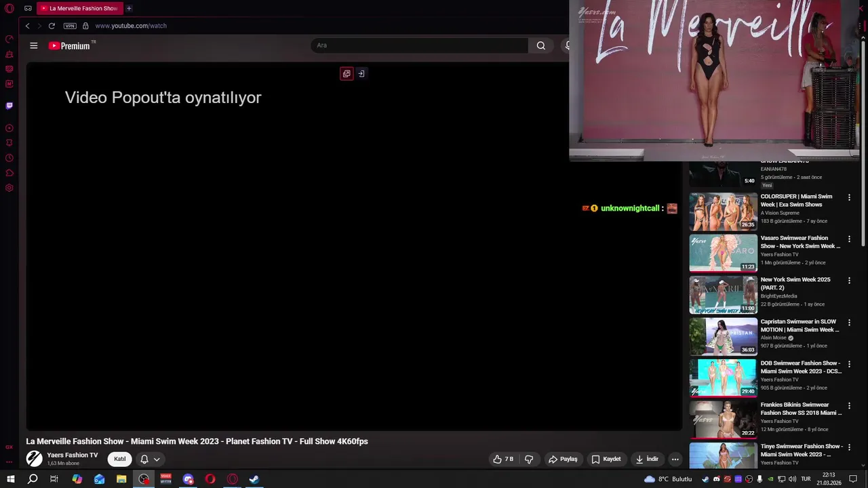Click the YouTube search magnifier button
This screenshot has height=488, width=868.
point(540,45)
